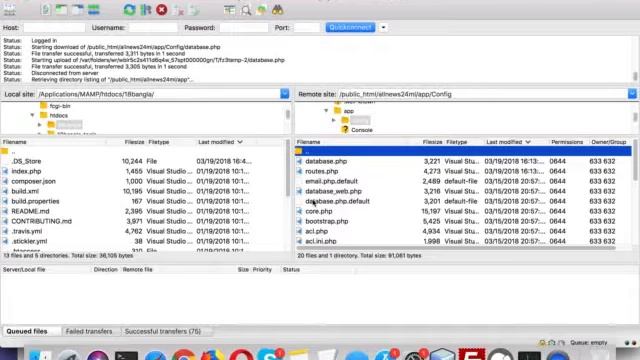The width and height of the screenshot is (640, 360).
Task: Toggle the message log display icon
Action: tap(46, 10)
